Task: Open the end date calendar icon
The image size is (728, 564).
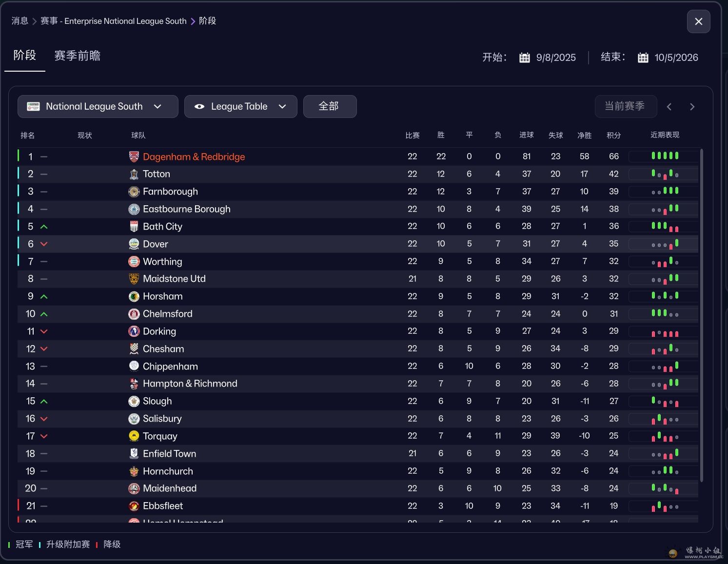Action: [x=643, y=58]
